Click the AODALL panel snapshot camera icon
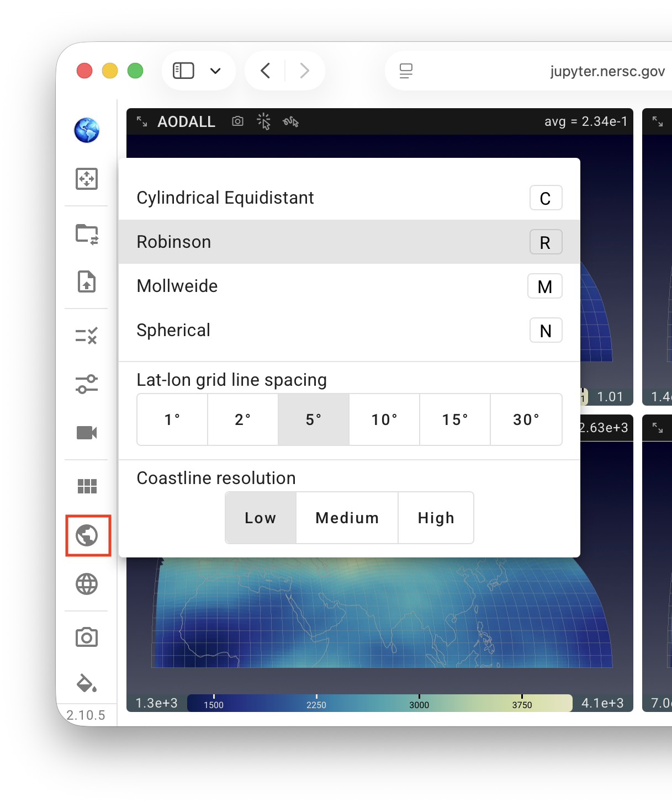Image resolution: width=672 pixels, height=808 pixels. click(x=237, y=121)
